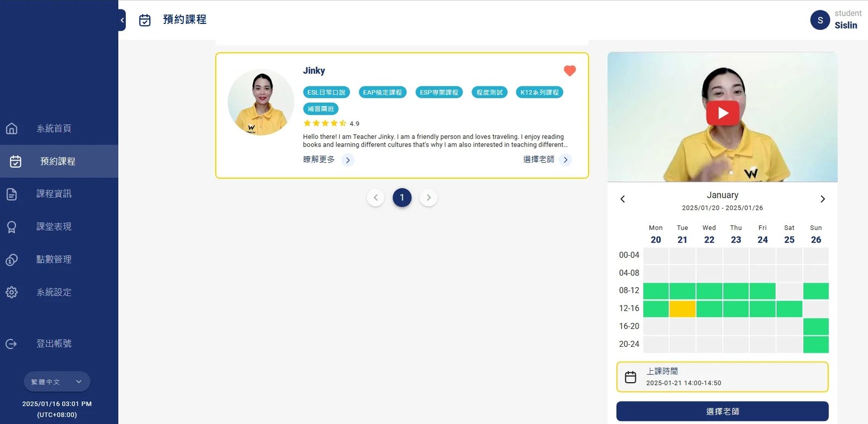Click the coins icon for 點數管理
The width and height of the screenshot is (868, 424).
(x=12, y=260)
